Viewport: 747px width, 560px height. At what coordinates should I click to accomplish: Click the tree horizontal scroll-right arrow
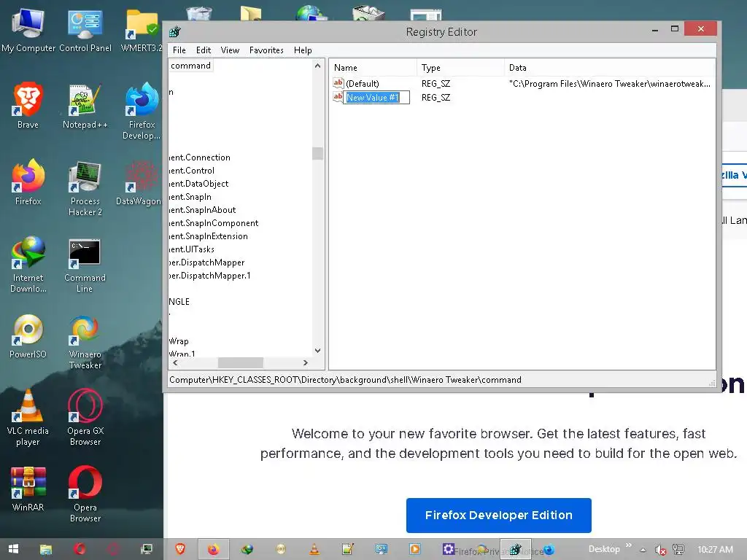tap(306, 363)
